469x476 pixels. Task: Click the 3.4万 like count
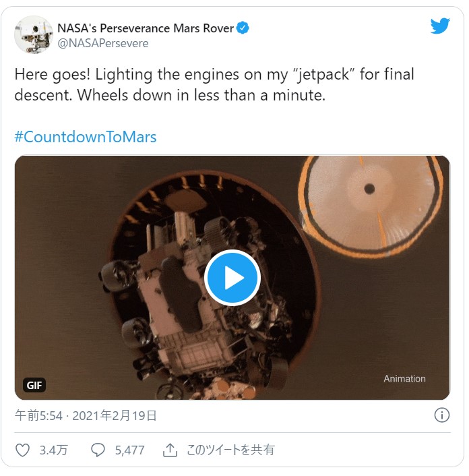(53, 450)
